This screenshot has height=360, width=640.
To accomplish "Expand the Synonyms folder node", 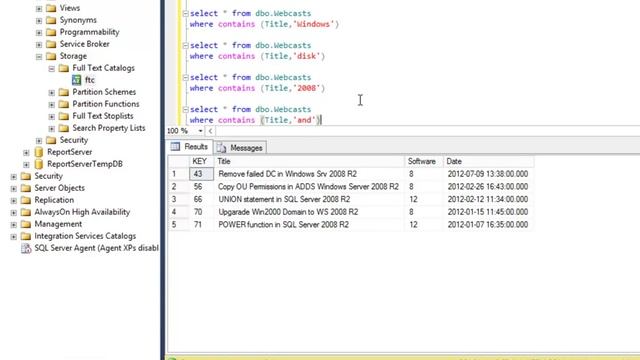I will pyautogui.click(x=39, y=20).
